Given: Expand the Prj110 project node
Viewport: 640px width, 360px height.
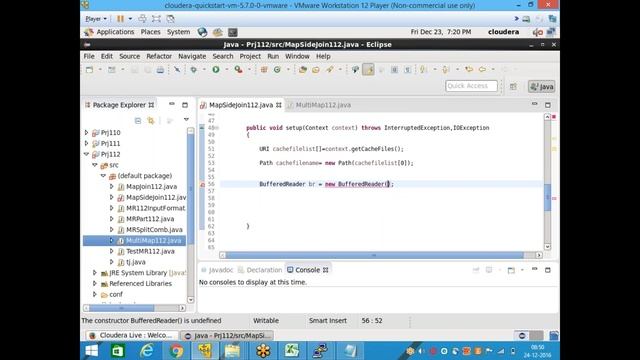Looking at the screenshot, I should click(87, 132).
